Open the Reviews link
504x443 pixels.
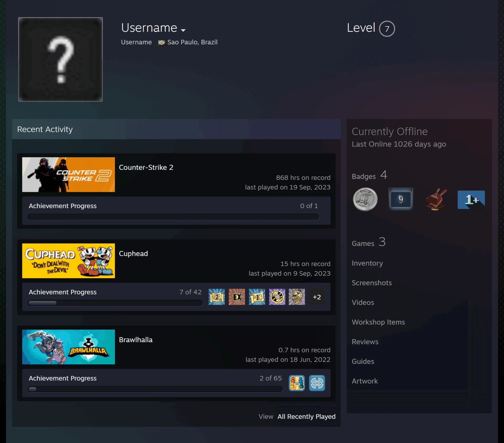click(x=365, y=342)
